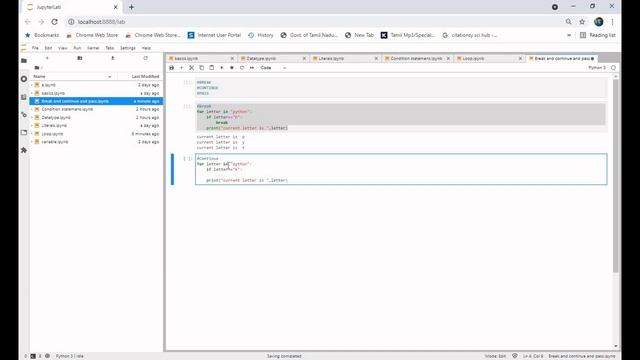Run the selected cell
The width and height of the screenshot is (640, 360).
coord(222,68)
